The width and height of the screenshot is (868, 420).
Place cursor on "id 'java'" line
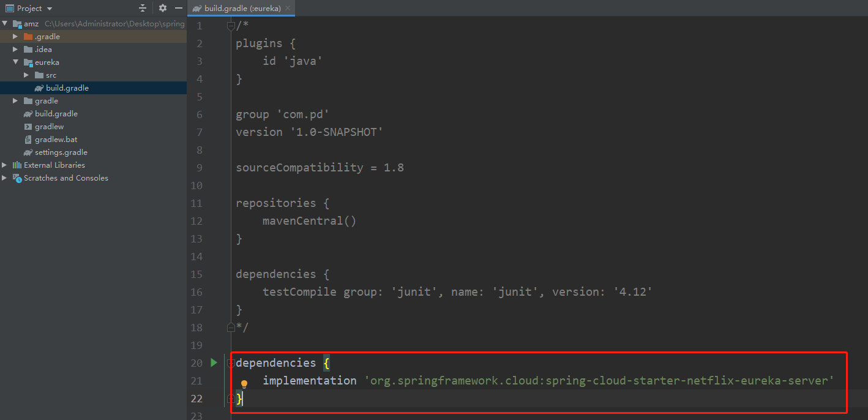(293, 61)
